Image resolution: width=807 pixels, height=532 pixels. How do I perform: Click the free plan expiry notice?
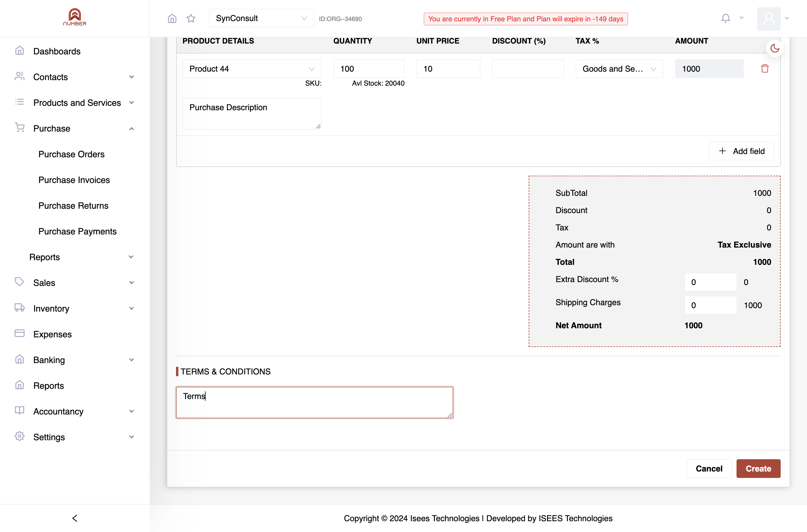(525, 19)
